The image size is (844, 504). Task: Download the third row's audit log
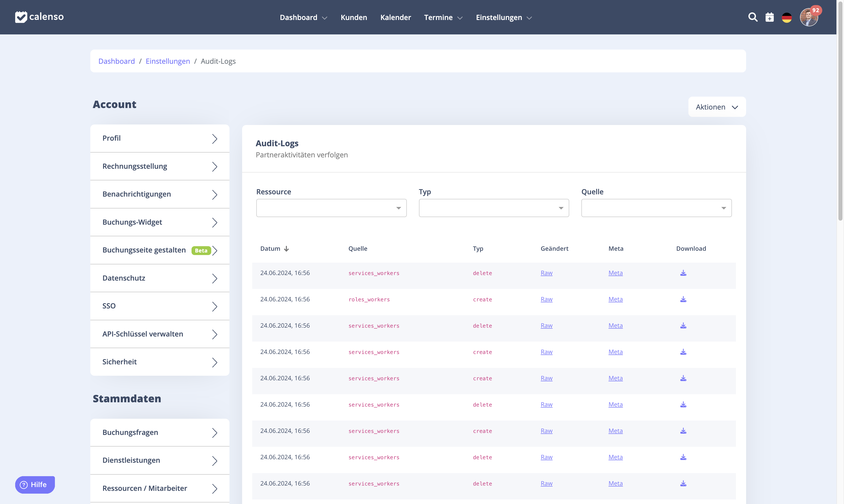point(683,326)
